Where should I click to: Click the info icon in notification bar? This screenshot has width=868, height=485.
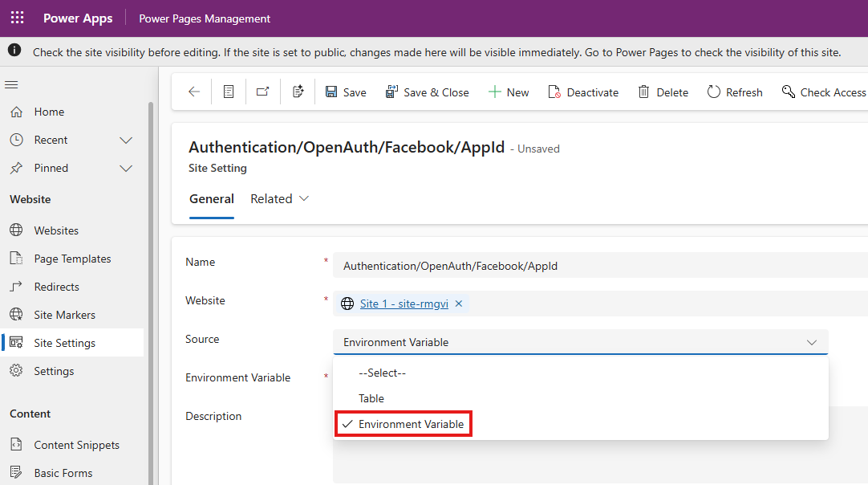point(14,51)
